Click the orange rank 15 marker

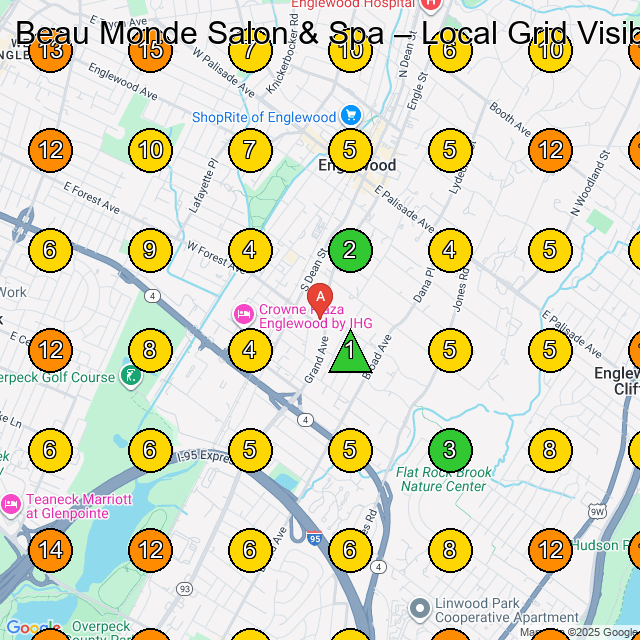tap(150, 50)
